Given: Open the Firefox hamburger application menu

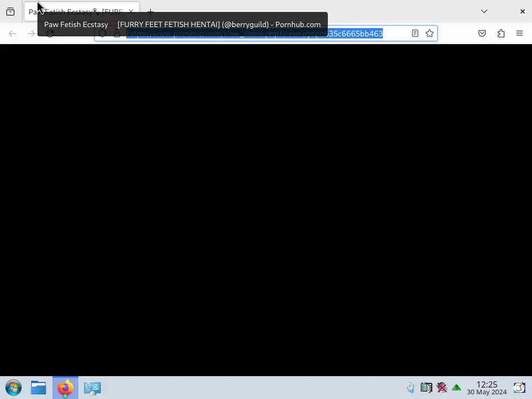Looking at the screenshot, I should pyautogui.click(x=520, y=33).
